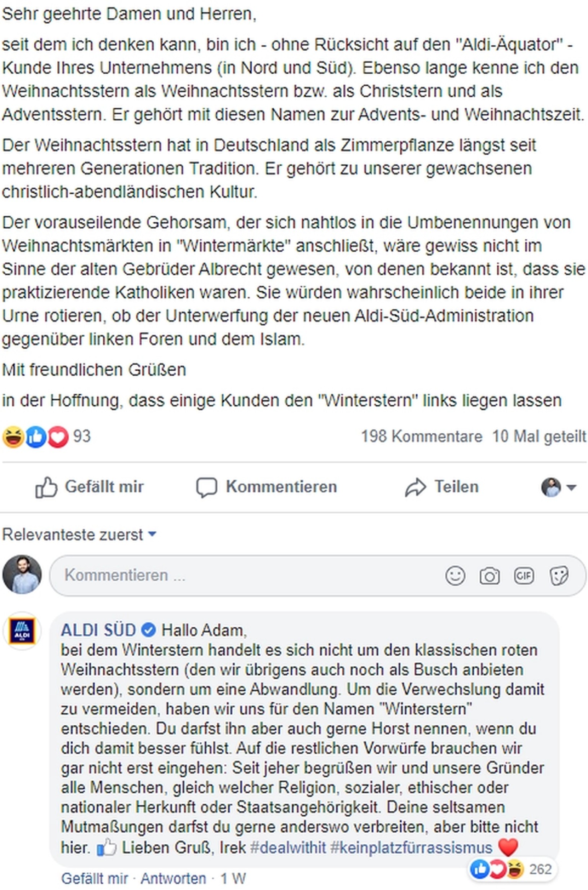The image size is (588, 890).
Task: Open the 198 Kommentare link
Action: pyautogui.click(x=421, y=436)
